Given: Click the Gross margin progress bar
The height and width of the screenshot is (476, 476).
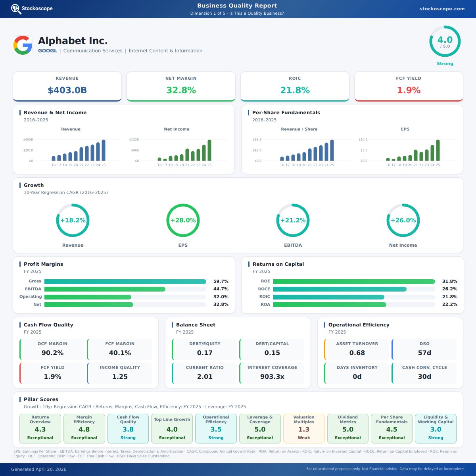Looking at the screenshot, I should point(125,281).
